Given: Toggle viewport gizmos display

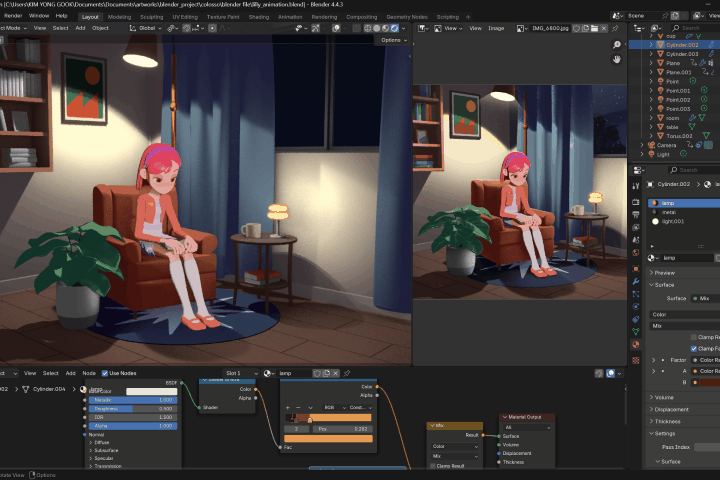Looking at the screenshot, I should pos(316,28).
